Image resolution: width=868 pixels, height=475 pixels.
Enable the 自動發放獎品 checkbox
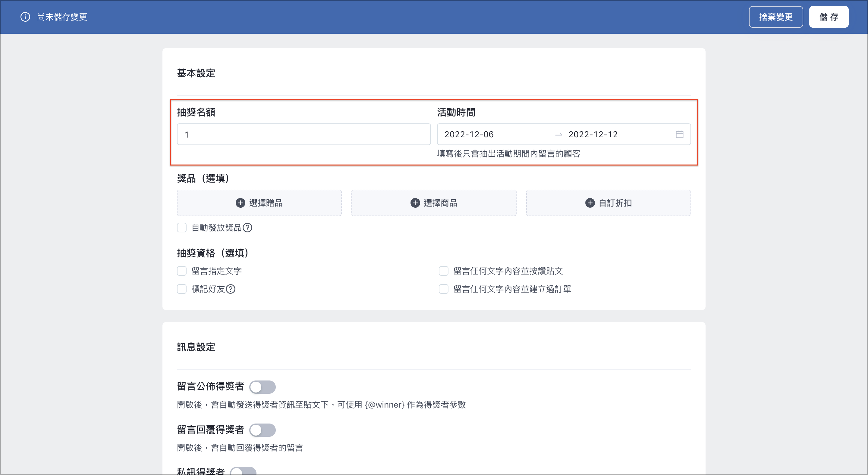[x=182, y=228]
